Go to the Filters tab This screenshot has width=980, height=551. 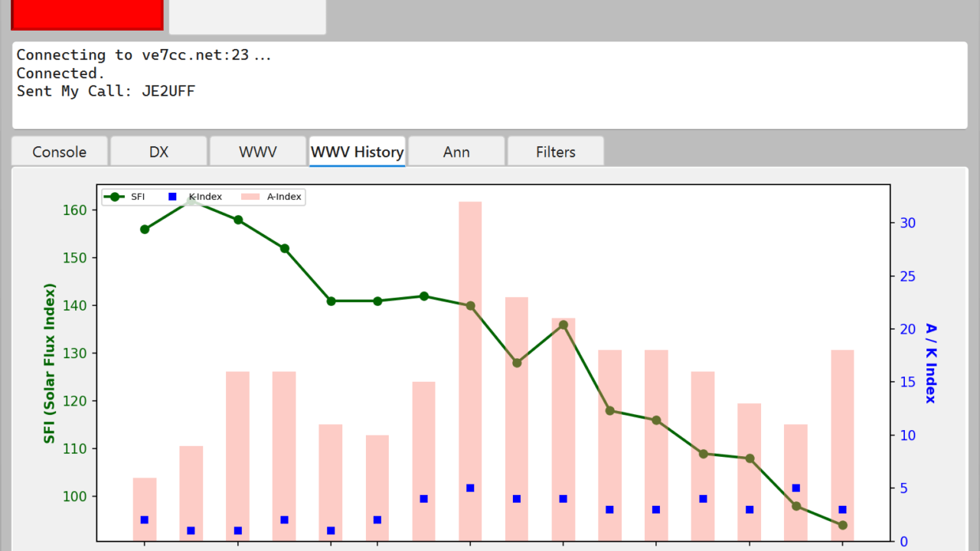click(x=555, y=152)
